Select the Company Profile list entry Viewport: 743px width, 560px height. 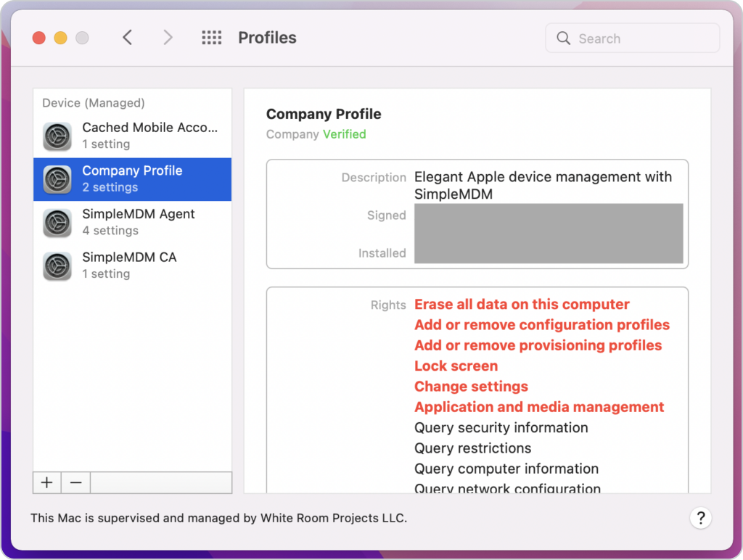(132, 171)
